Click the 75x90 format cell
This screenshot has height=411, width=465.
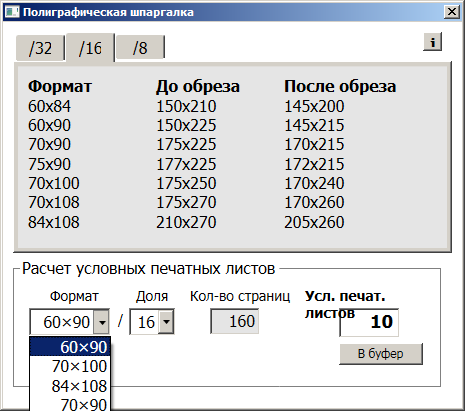(x=49, y=164)
